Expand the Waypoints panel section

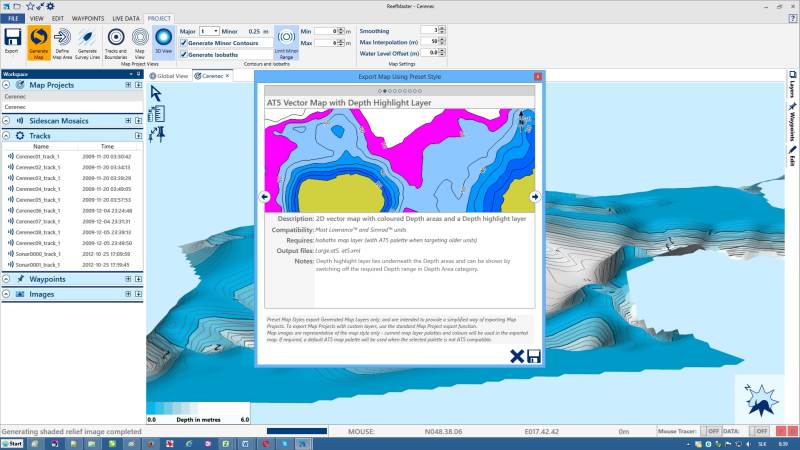coord(8,280)
